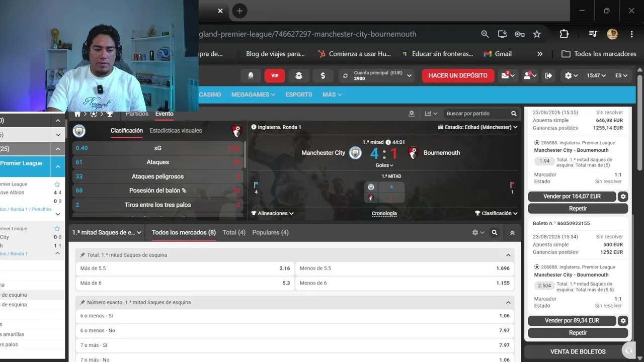Screen dimensions: 644x362
Task: Open the Goles score dropdown
Action: tap(384, 165)
